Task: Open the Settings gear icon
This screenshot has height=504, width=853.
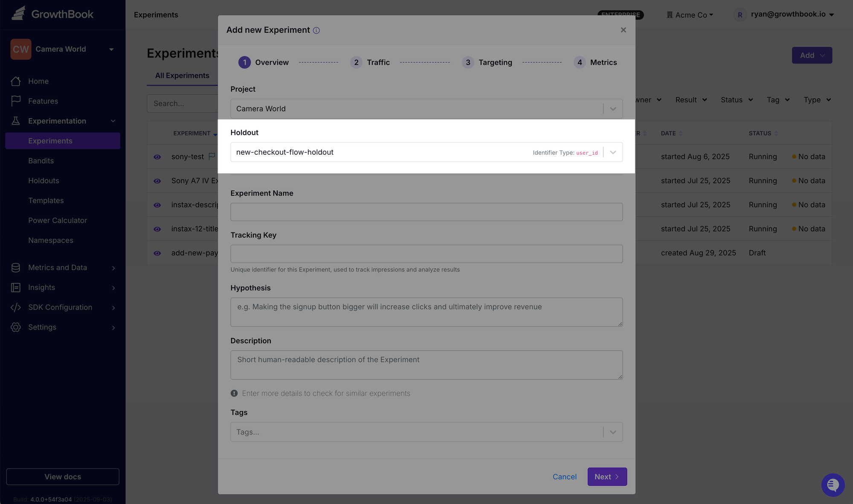Action: [16, 327]
